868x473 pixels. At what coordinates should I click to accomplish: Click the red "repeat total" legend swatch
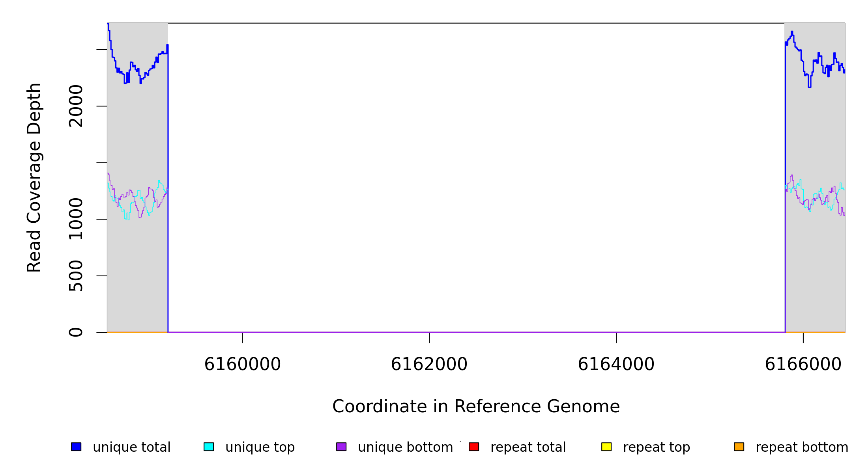[474, 447]
